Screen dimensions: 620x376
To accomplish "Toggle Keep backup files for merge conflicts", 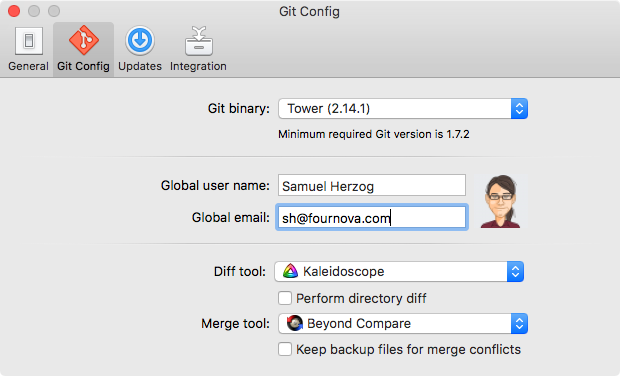I will pyautogui.click(x=285, y=349).
